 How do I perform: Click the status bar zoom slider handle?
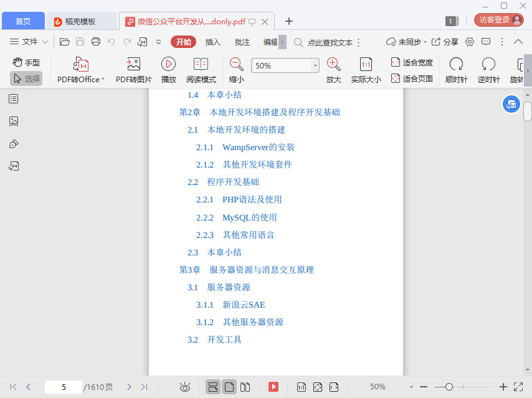pyautogui.click(x=449, y=387)
